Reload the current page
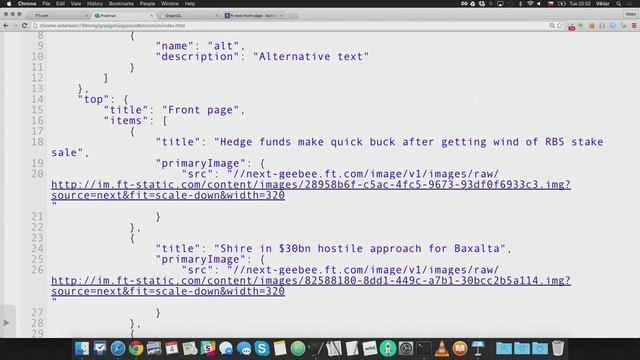This screenshot has height=360, width=640. [24, 25]
